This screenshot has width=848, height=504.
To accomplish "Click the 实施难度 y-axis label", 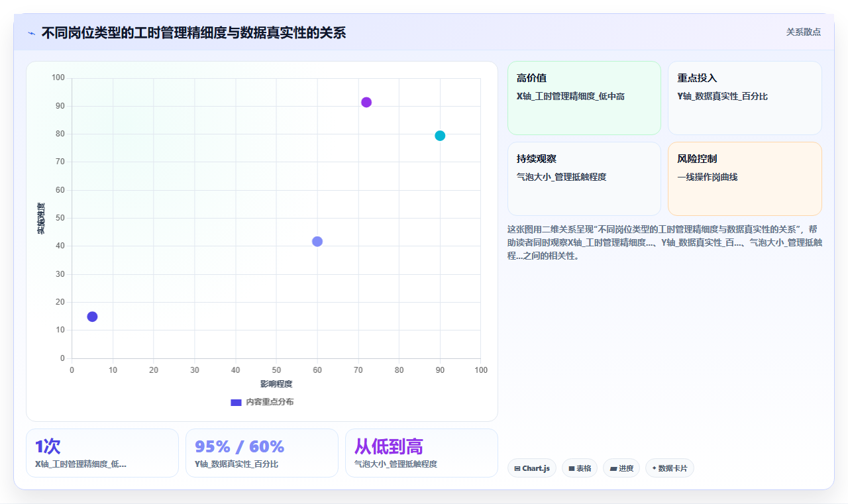I will [x=40, y=219].
